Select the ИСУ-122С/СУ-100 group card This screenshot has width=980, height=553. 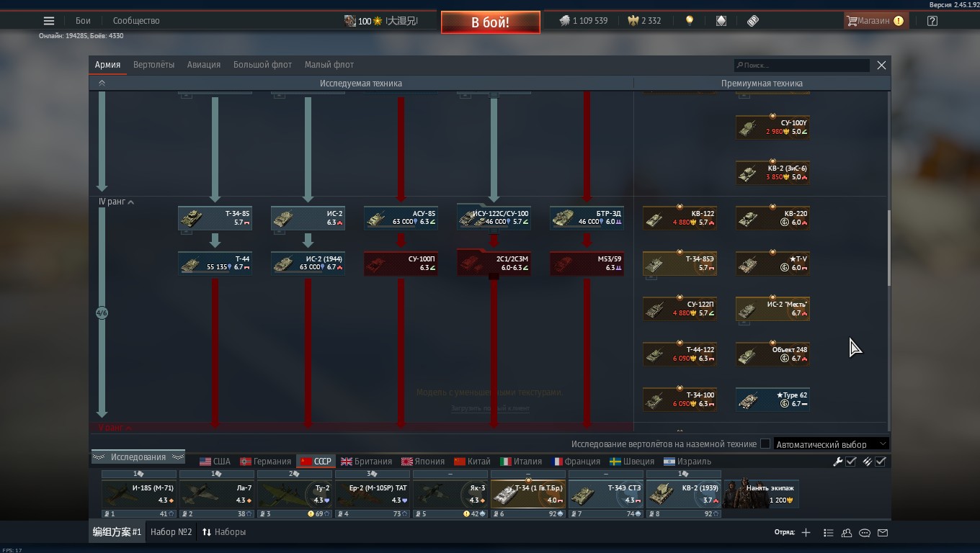point(494,217)
